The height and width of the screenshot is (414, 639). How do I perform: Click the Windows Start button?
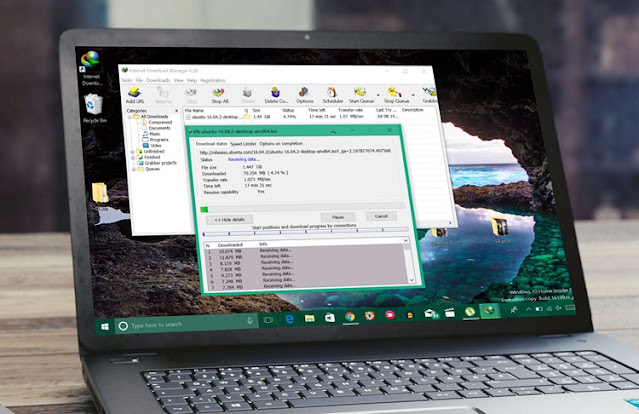pyautogui.click(x=105, y=327)
